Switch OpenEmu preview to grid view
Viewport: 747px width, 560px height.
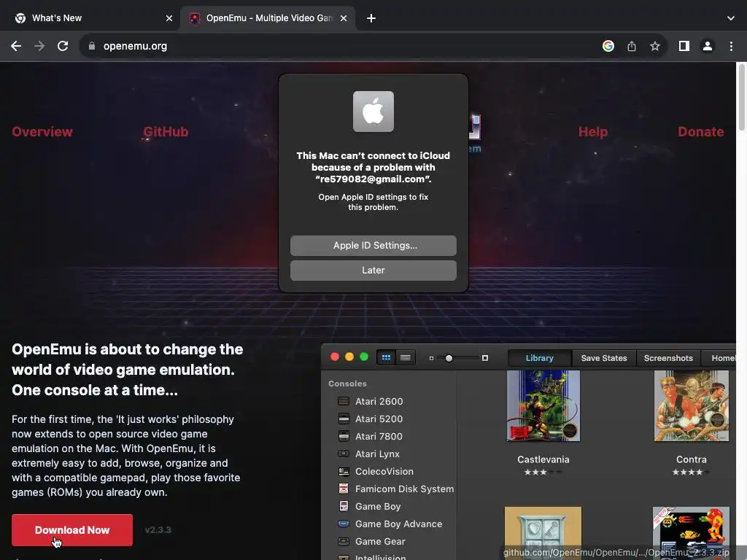(x=387, y=357)
